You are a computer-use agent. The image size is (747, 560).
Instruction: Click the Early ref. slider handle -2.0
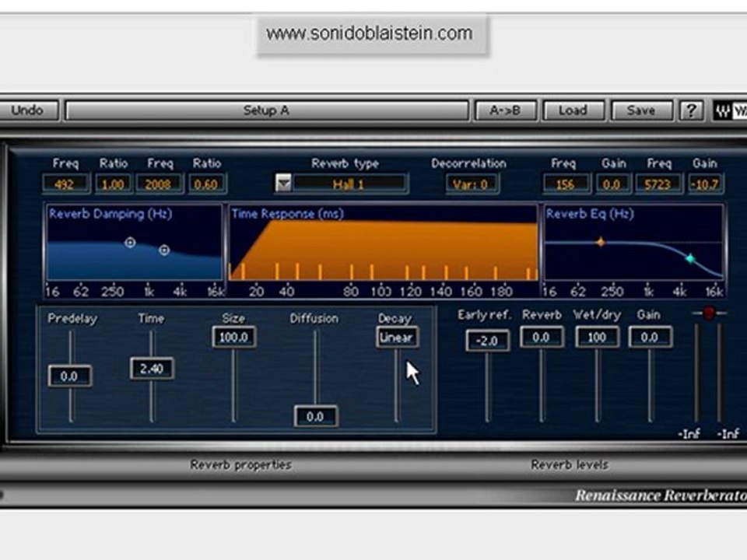coord(487,341)
